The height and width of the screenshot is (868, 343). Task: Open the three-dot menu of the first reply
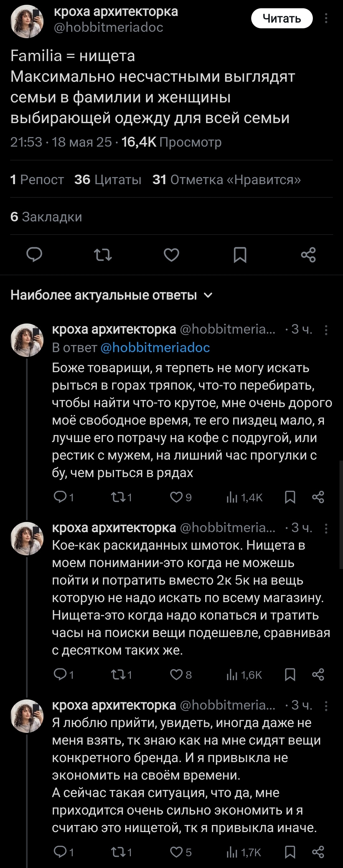coord(326,330)
